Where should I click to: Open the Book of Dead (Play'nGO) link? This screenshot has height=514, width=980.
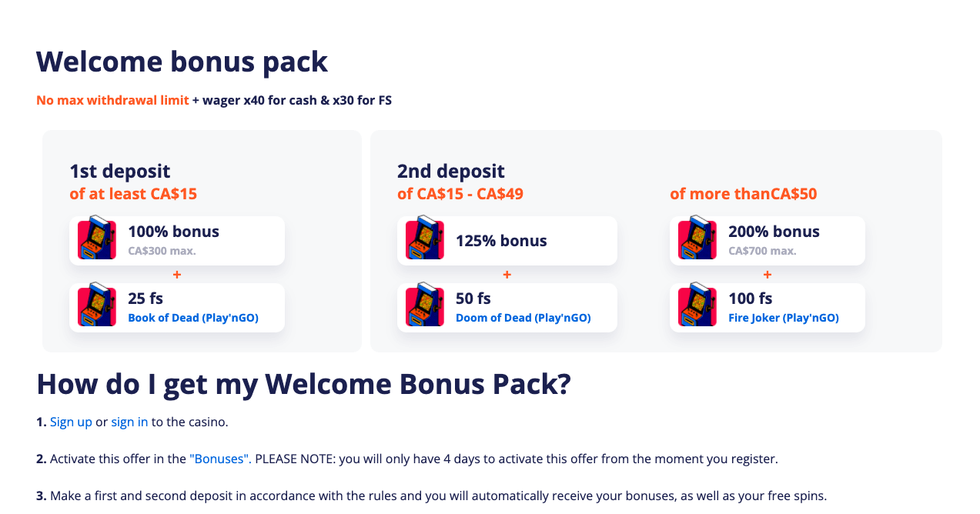(193, 318)
